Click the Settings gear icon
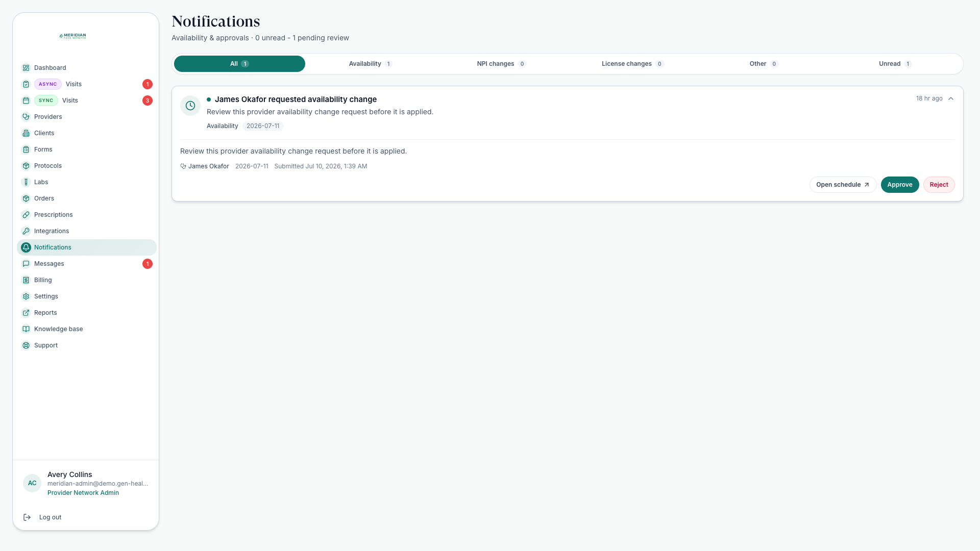 tap(26, 296)
